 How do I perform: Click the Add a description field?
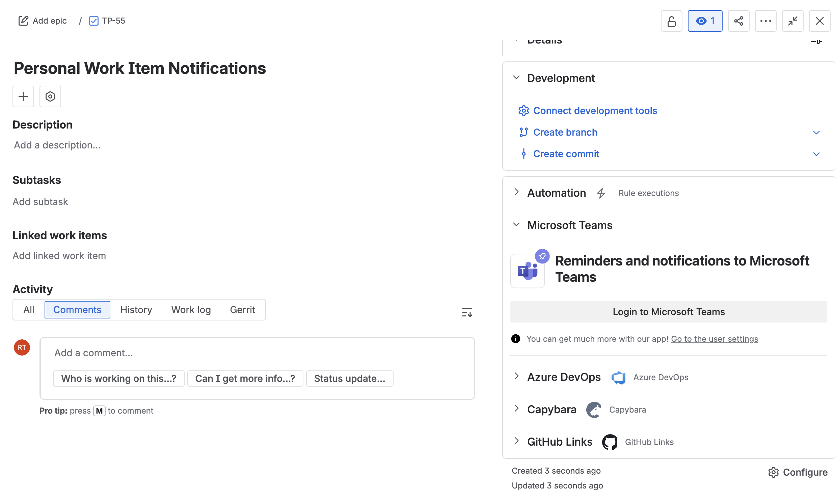pyautogui.click(x=57, y=145)
